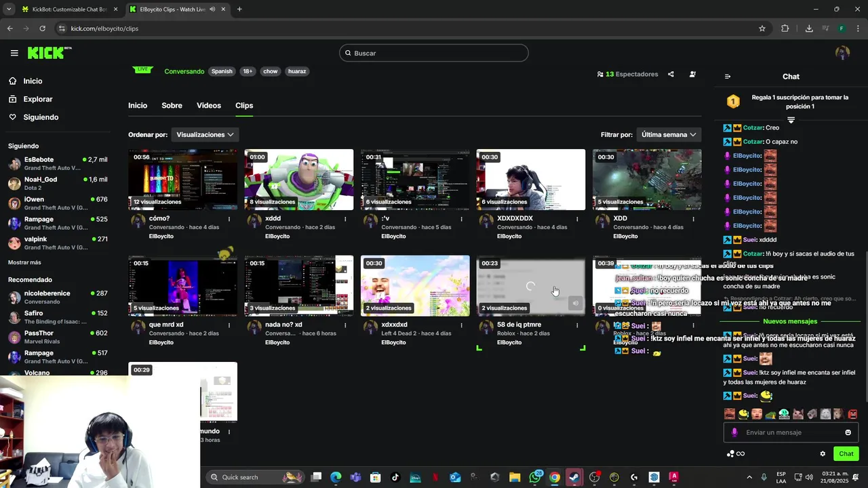
Task: Click the share stream icon
Action: (671, 74)
